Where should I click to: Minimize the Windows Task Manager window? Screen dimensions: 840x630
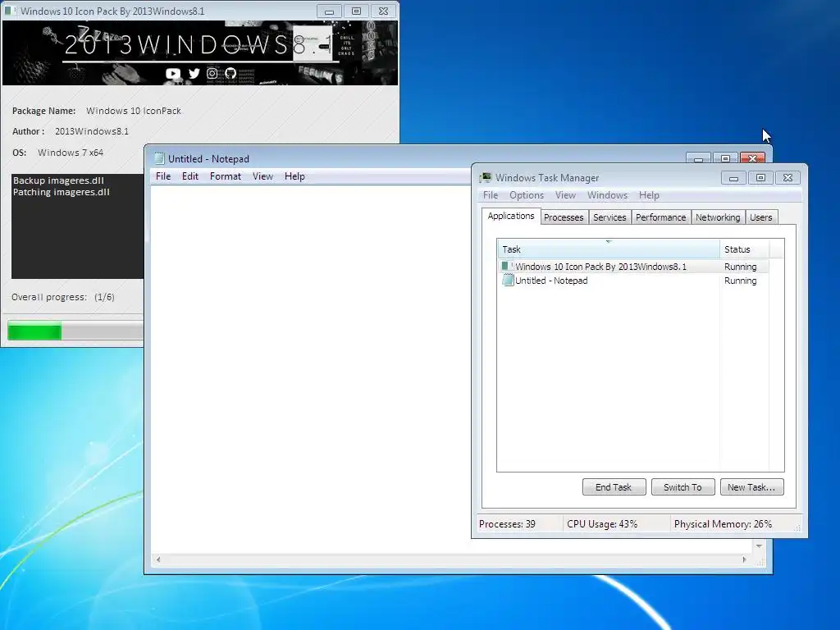(733, 178)
